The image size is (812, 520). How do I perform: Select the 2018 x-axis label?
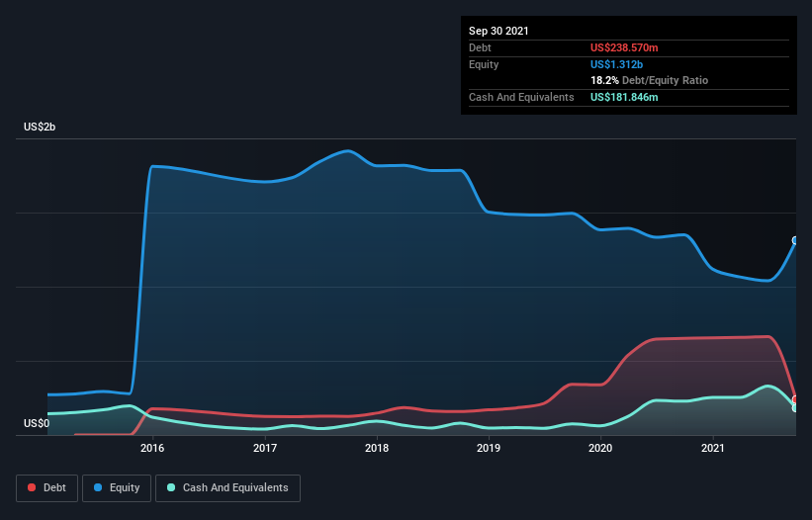pyautogui.click(x=377, y=448)
